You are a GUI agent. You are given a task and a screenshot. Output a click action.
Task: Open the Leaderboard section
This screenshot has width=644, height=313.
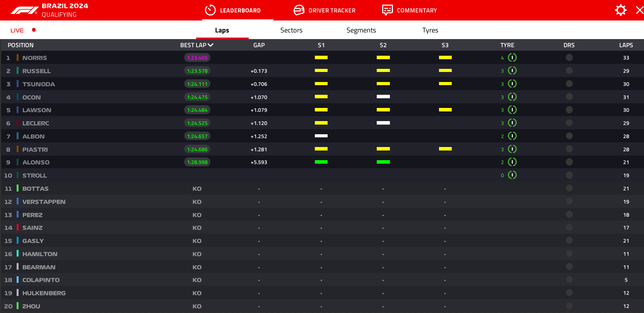(233, 10)
